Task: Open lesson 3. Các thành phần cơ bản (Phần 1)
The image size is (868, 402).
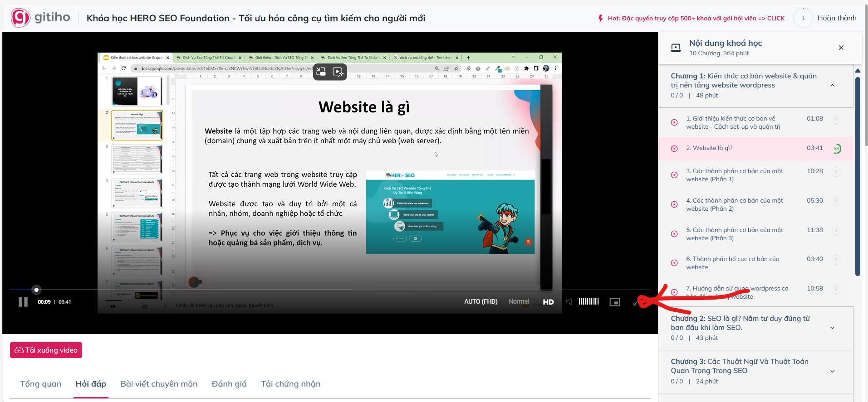Action: pyautogui.click(x=735, y=175)
